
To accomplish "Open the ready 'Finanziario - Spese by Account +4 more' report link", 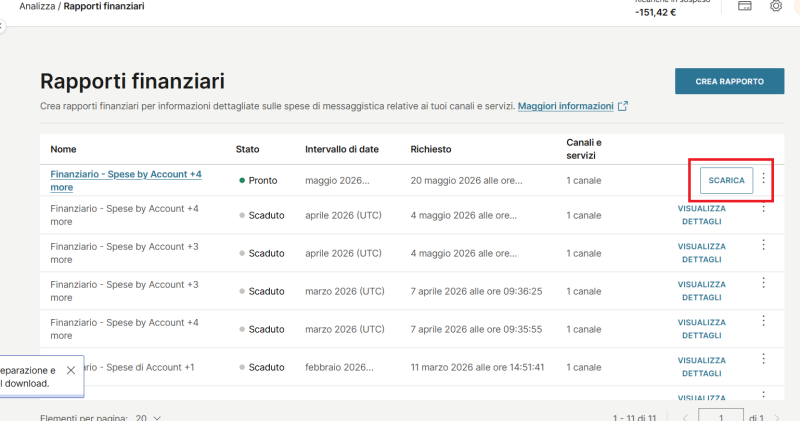I will (x=126, y=181).
